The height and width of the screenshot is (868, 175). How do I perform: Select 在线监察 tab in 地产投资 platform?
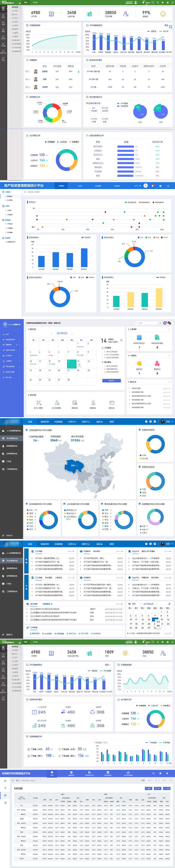[116, 186]
